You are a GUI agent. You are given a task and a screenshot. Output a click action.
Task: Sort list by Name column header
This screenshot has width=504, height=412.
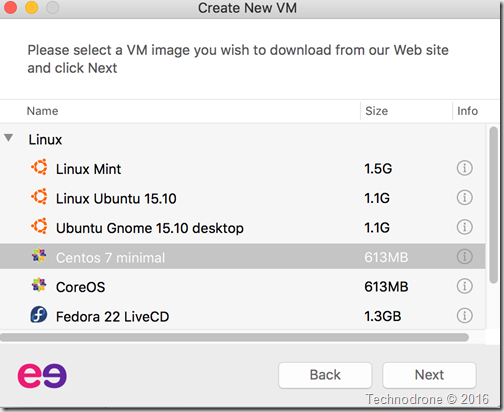coord(42,111)
